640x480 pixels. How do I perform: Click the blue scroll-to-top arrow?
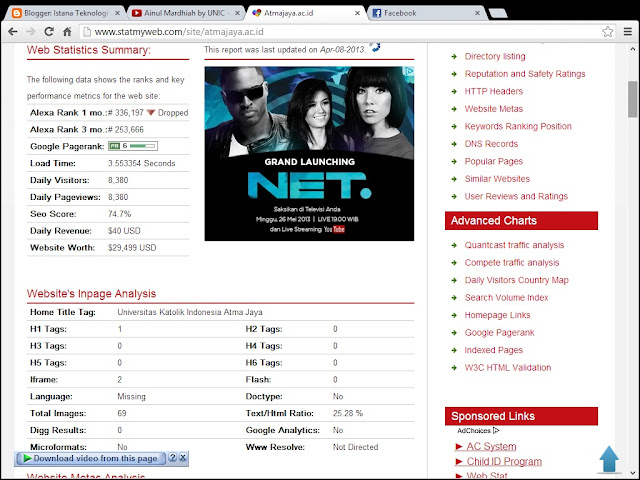point(609,459)
